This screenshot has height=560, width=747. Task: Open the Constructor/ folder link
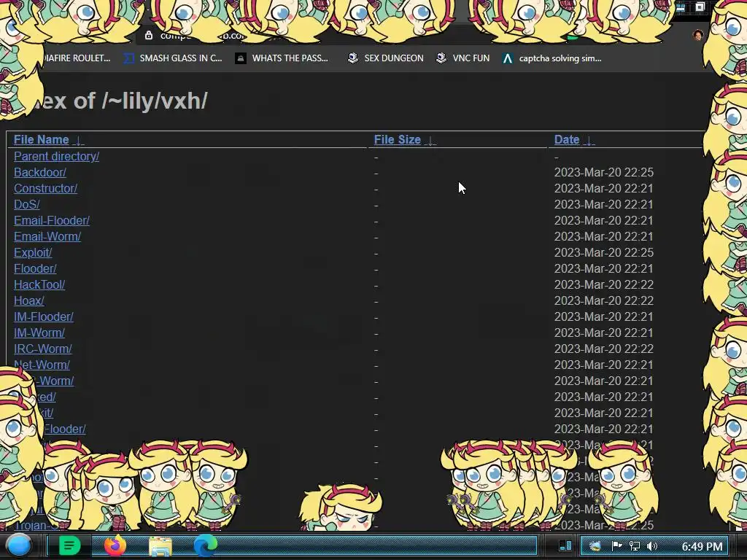coord(46,189)
